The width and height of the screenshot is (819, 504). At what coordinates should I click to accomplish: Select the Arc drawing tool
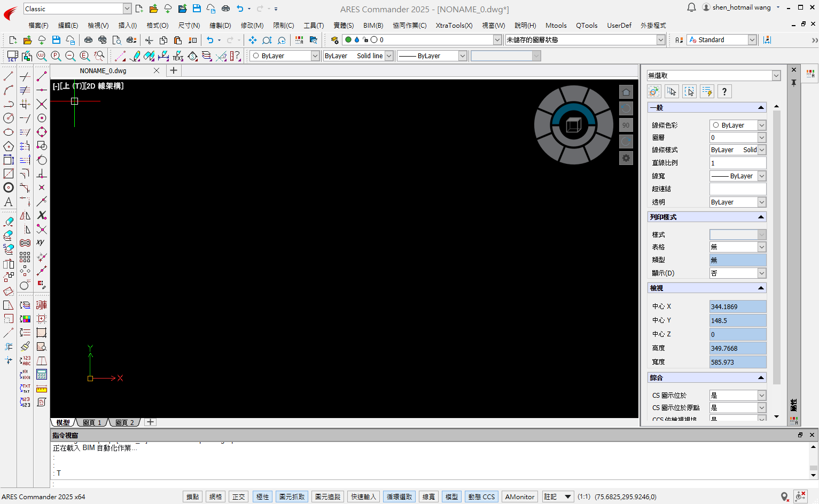(x=9, y=90)
